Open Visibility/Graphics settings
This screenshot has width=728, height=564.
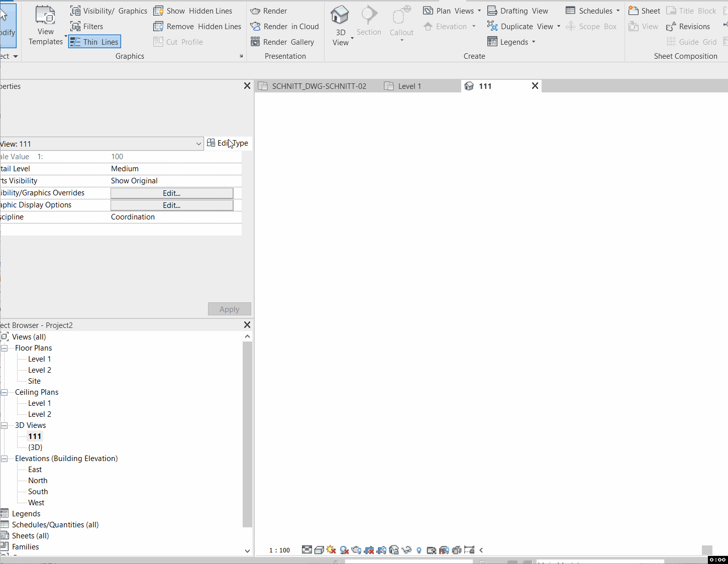[x=107, y=10]
